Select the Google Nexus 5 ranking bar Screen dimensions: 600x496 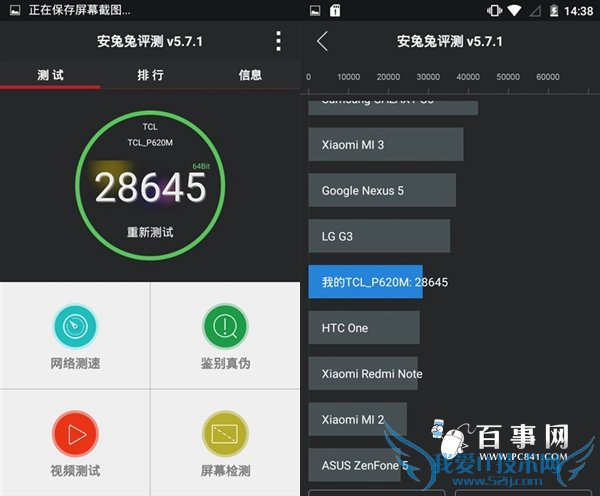click(x=382, y=190)
